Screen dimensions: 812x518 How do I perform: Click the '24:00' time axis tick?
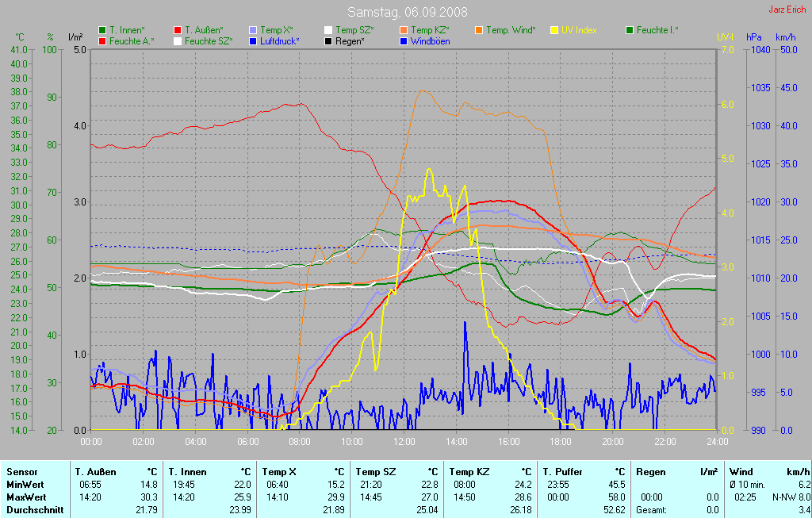point(717,442)
